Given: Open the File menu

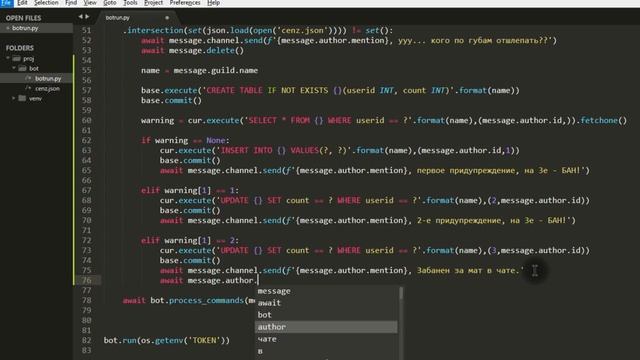Looking at the screenshot, I should click(7, 3).
